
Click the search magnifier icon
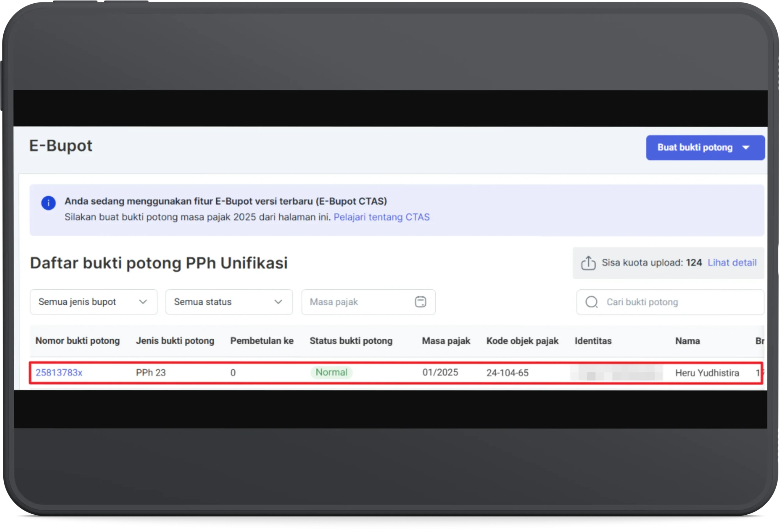tap(591, 302)
